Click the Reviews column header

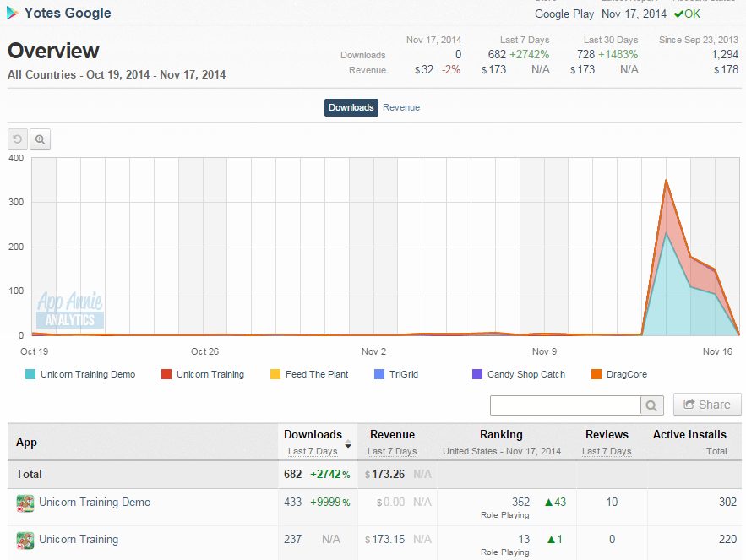tap(607, 434)
